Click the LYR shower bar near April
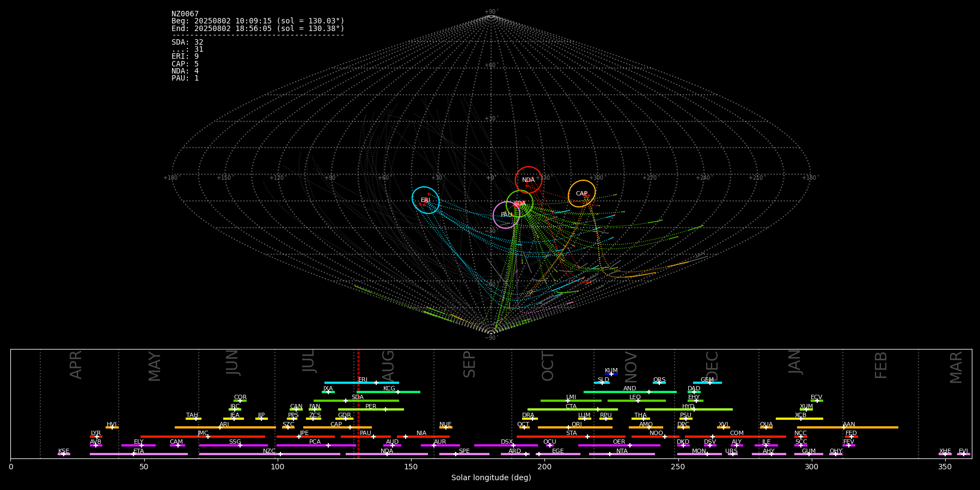Viewport: 980px width, 490px height. (x=96, y=437)
